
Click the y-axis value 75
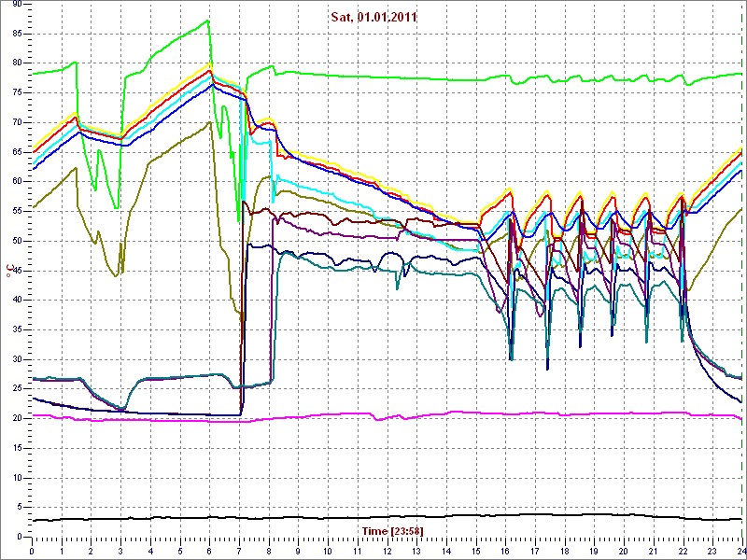(x=17, y=92)
